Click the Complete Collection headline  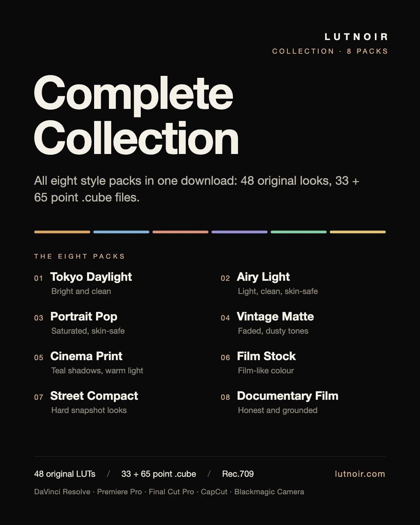click(136, 115)
